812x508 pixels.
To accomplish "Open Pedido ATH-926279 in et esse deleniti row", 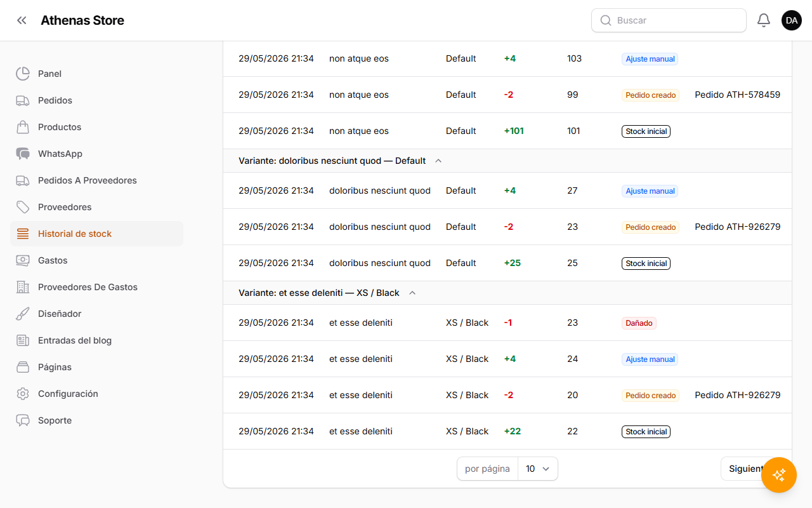I will click(x=737, y=395).
